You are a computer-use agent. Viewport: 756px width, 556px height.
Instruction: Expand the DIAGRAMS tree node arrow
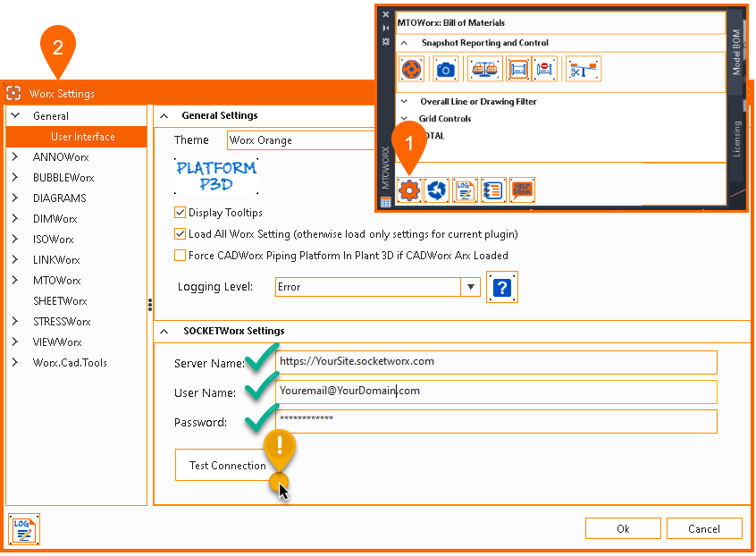point(15,198)
